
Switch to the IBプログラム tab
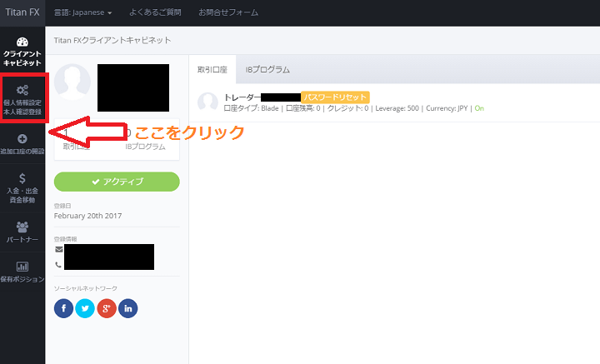click(267, 70)
